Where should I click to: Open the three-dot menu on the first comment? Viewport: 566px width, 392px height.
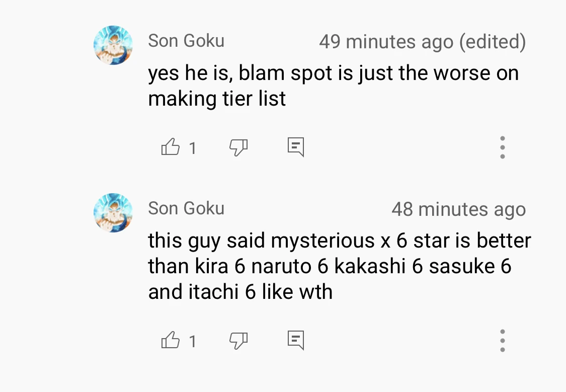tap(502, 147)
